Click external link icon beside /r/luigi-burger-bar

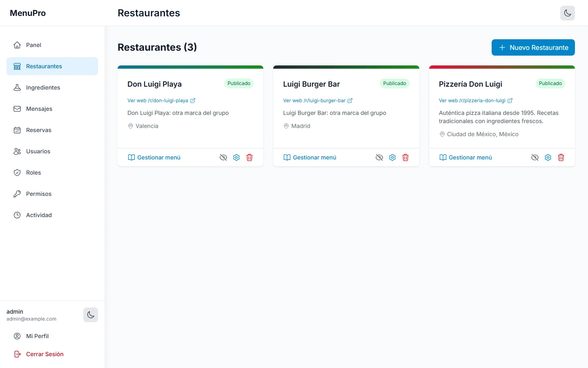click(x=350, y=101)
